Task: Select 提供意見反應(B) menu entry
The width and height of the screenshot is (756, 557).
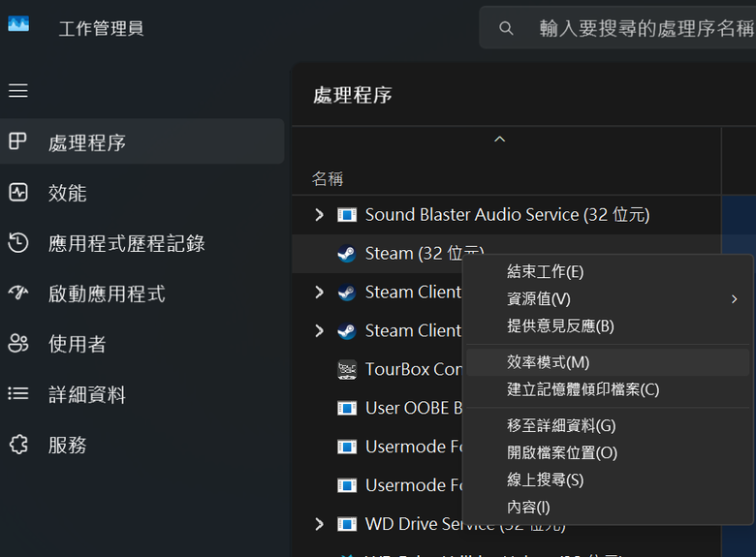Action: [608, 326]
